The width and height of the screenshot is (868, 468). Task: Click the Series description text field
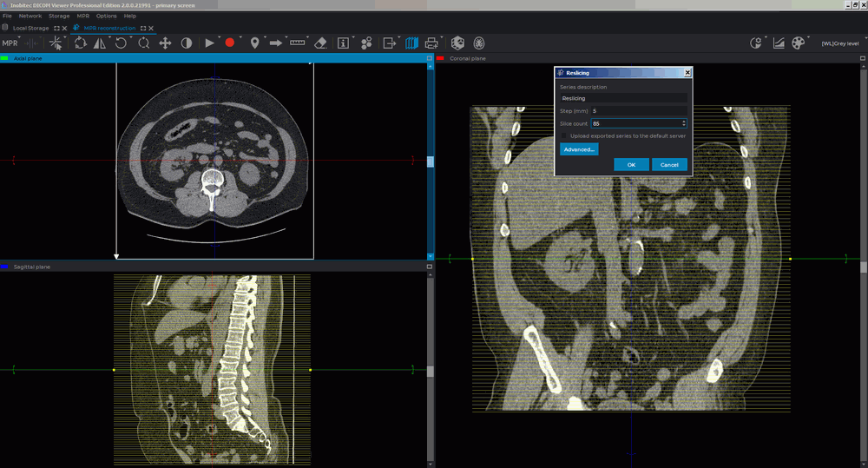[623, 98]
